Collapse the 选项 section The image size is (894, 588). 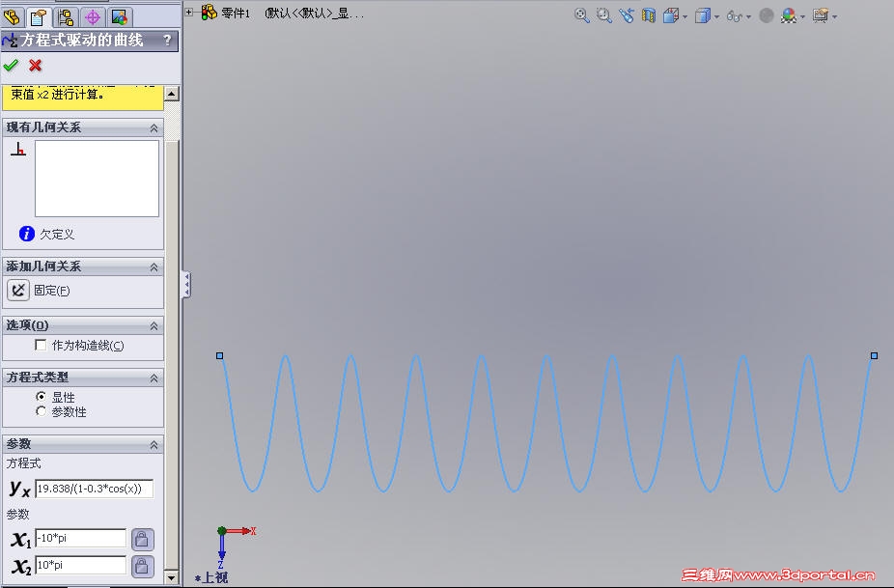click(154, 326)
